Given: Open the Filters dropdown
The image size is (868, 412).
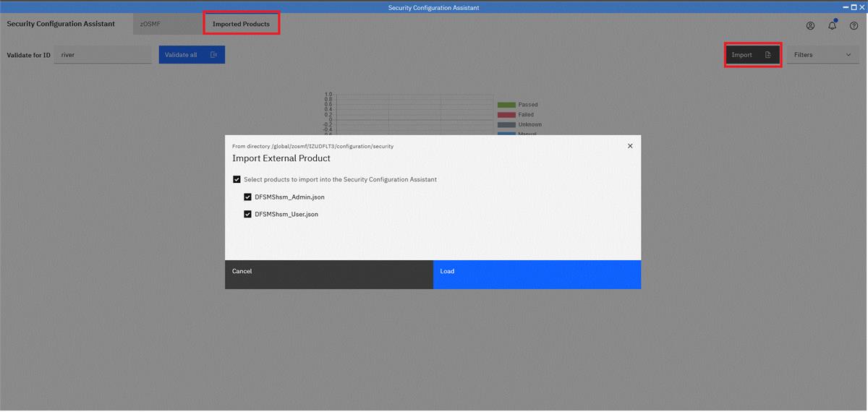Looking at the screenshot, I should click(823, 55).
